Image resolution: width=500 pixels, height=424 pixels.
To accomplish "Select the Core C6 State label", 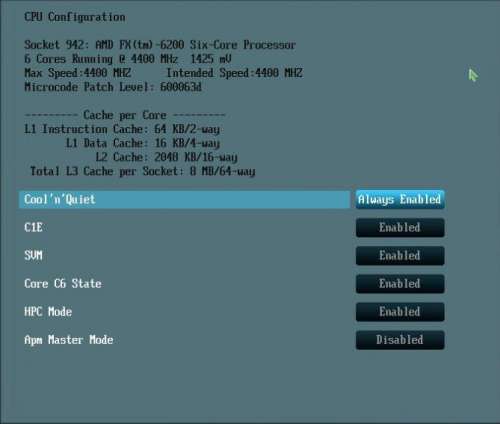I will tap(63, 284).
